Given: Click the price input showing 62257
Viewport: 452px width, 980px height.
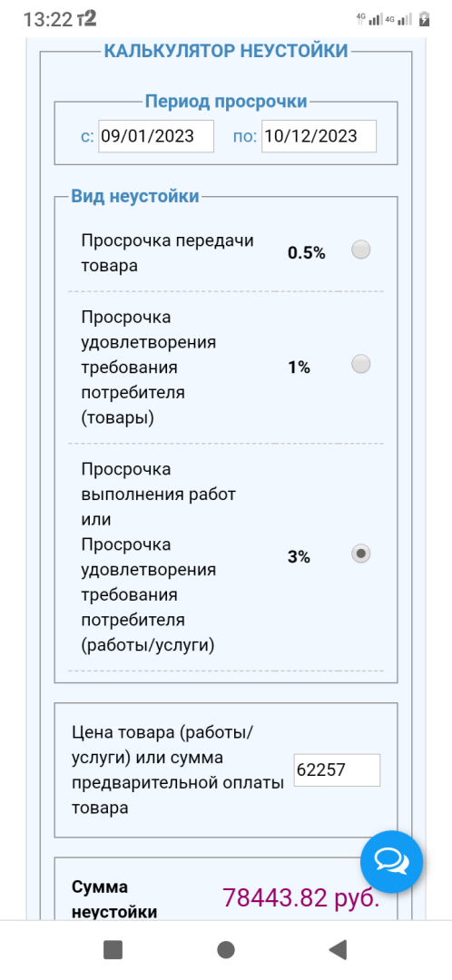Looking at the screenshot, I should 337,770.
